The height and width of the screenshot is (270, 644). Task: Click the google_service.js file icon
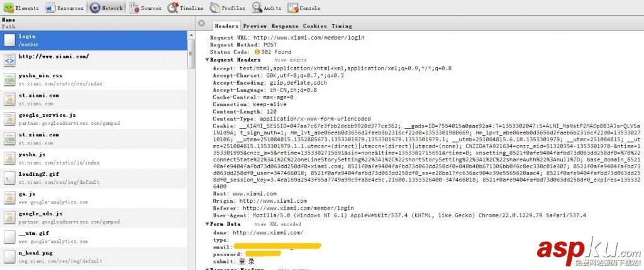[9, 119]
